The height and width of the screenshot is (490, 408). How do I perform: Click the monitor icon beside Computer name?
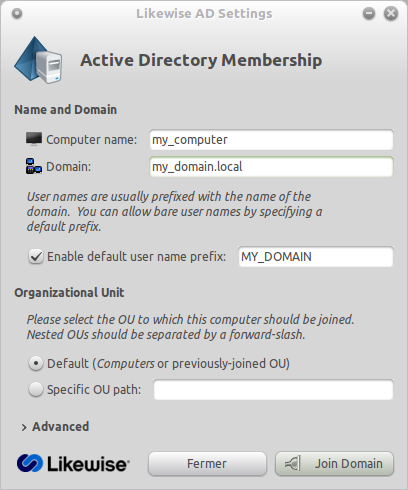[x=34, y=139]
